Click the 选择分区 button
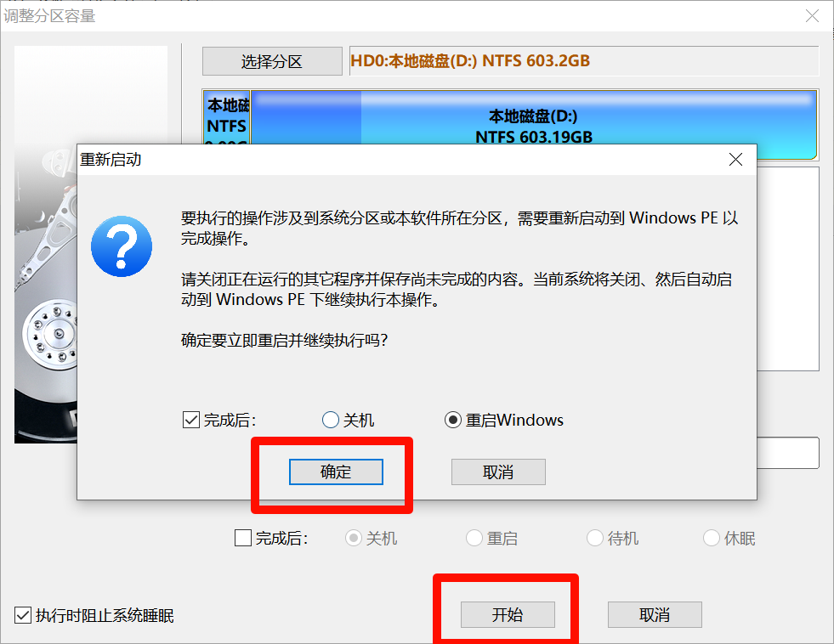The height and width of the screenshot is (644, 834). click(272, 61)
